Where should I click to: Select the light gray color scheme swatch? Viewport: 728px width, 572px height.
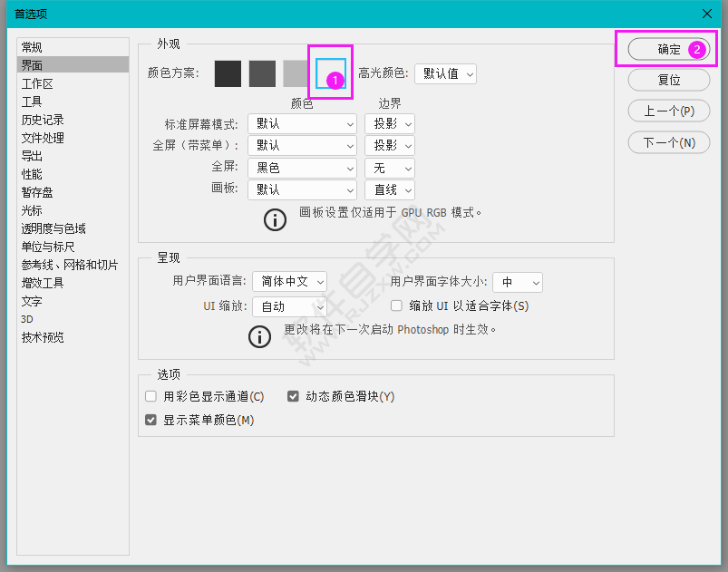coord(296,73)
